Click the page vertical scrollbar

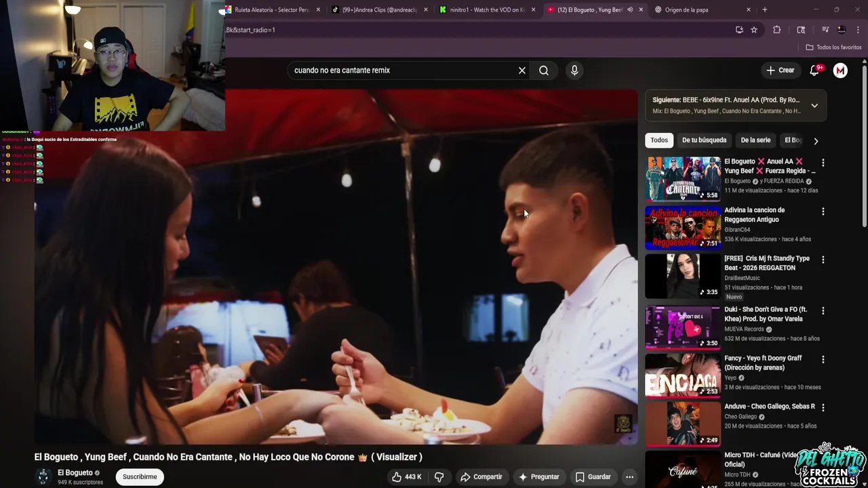click(864, 146)
